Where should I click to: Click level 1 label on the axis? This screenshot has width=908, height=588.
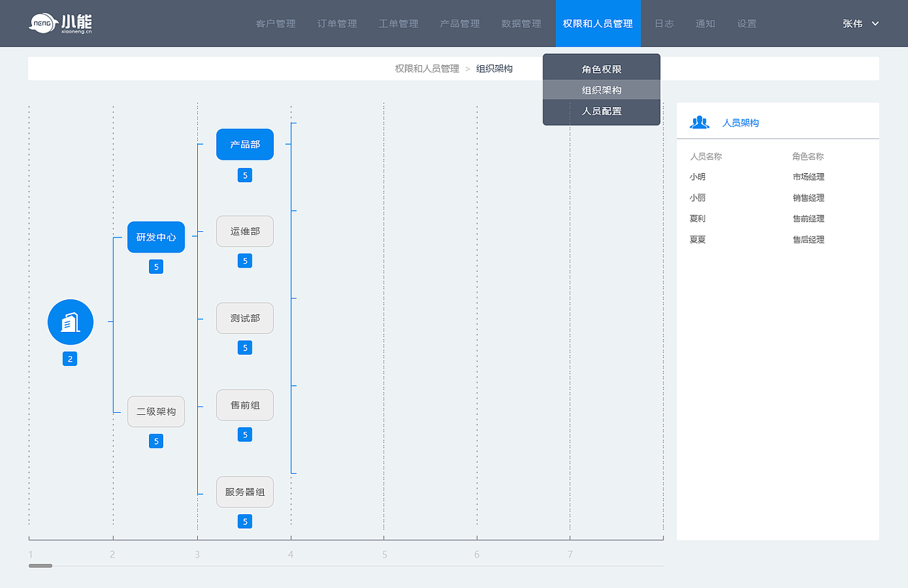coord(31,554)
